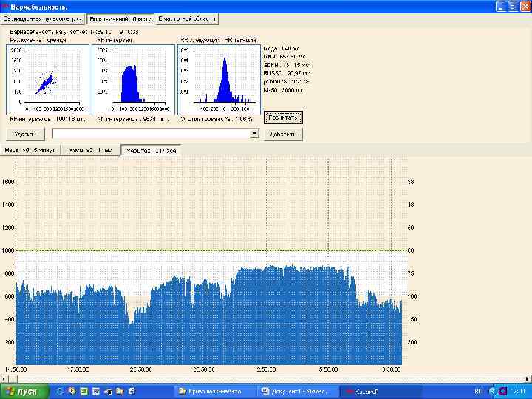The height and width of the screenshot is (399, 532).
Task: Switch to Во временной области tab
Action: pyautogui.click(x=120, y=19)
